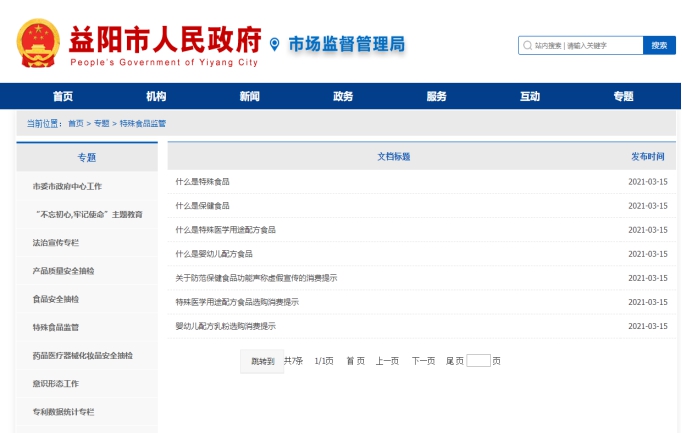Open the 首页 navigation menu item
The height and width of the screenshot is (433, 682).
pos(63,96)
